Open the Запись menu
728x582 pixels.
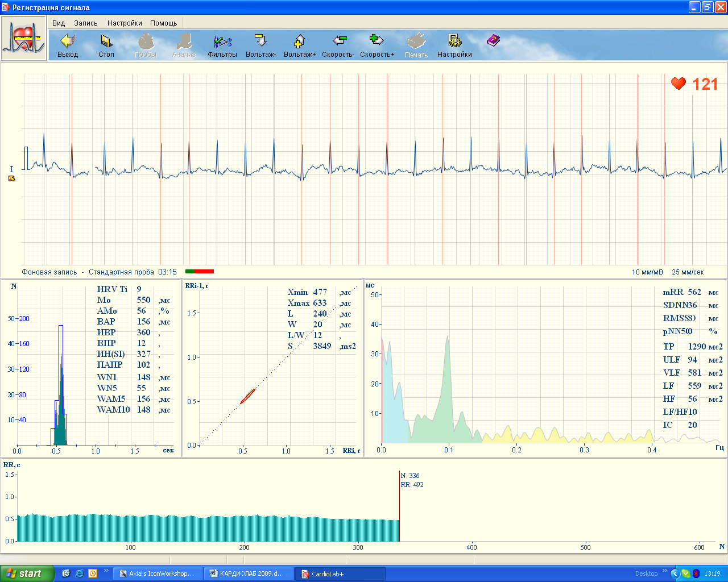point(86,23)
